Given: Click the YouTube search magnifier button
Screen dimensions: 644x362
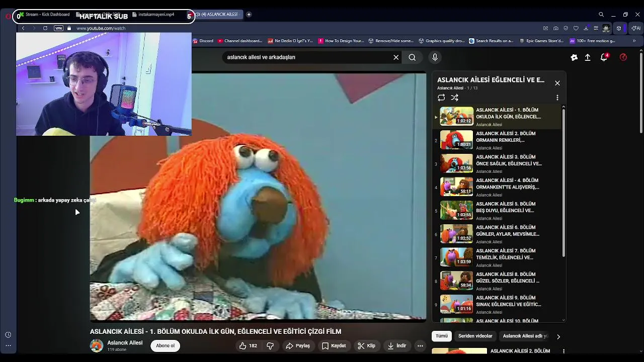Looking at the screenshot, I should [x=412, y=57].
